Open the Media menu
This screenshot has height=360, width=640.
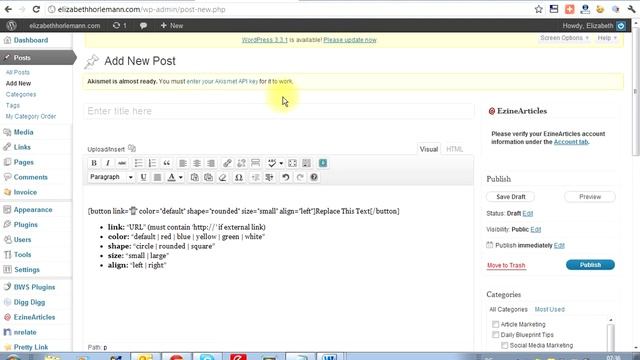(23, 132)
